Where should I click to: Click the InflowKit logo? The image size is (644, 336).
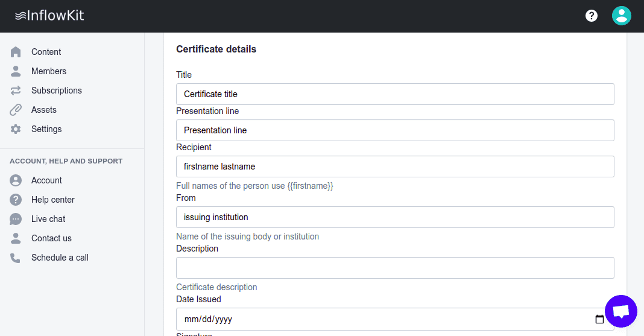click(49, 16)
